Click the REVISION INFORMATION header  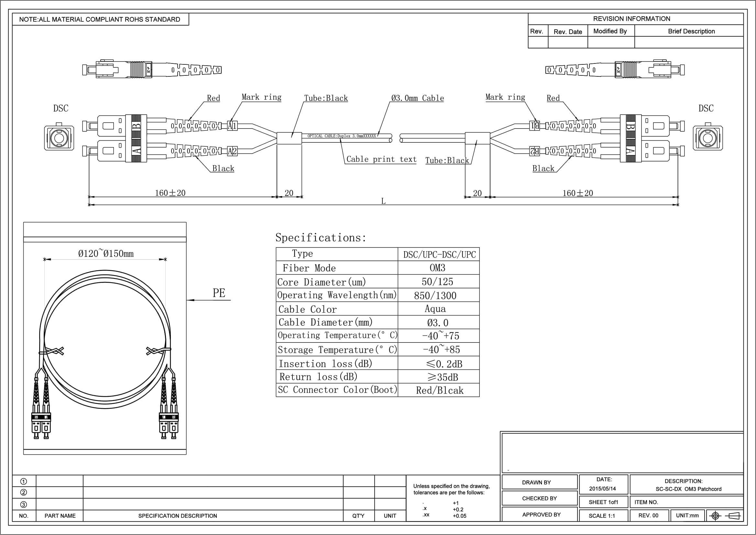(x=631, y=19)
